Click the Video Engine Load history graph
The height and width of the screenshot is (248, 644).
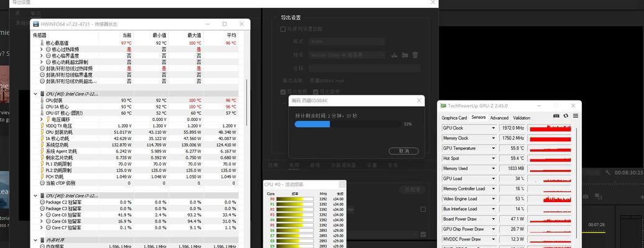click(x=550, y=199)
